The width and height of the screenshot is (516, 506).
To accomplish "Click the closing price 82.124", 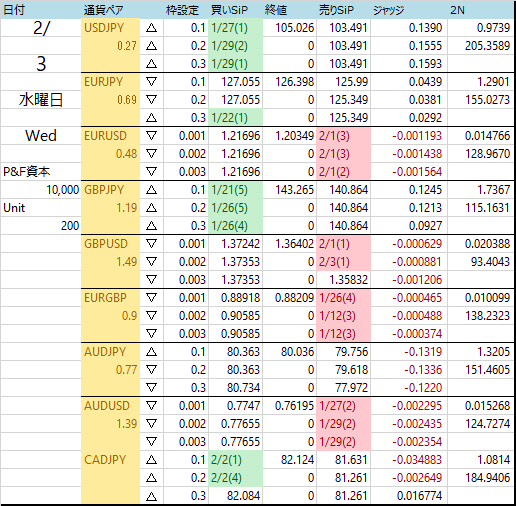I will tap(297, 460).
